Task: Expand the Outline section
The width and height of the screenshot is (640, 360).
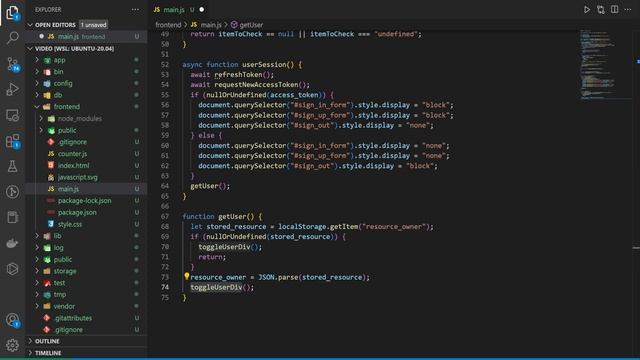Action: pos(47,341)
